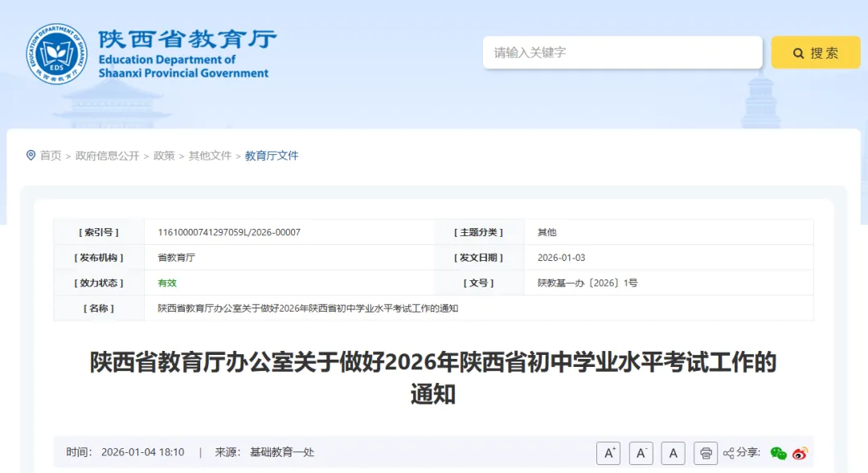The width and height of the screenshot is (868, 473).
Task: Print the notice using the printer icon
Action: (705, 453)
